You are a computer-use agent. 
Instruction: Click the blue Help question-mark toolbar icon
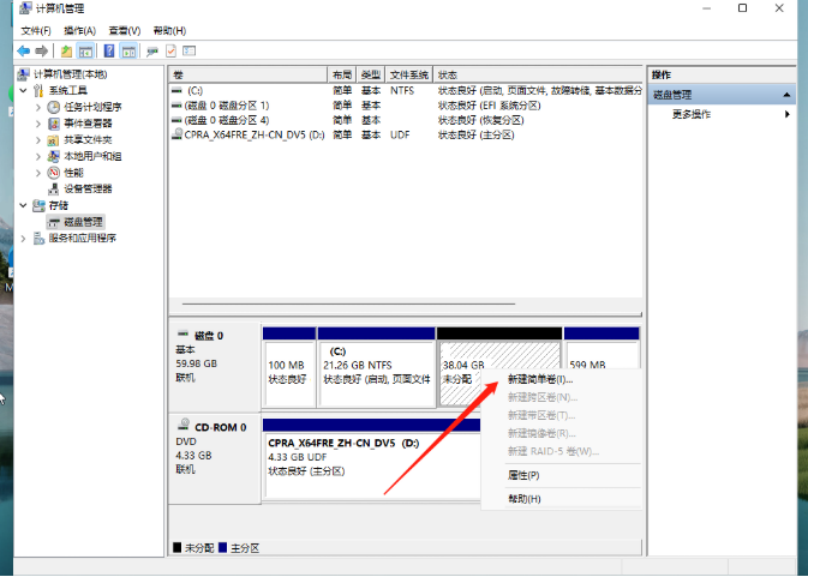[x=109, y=51]
